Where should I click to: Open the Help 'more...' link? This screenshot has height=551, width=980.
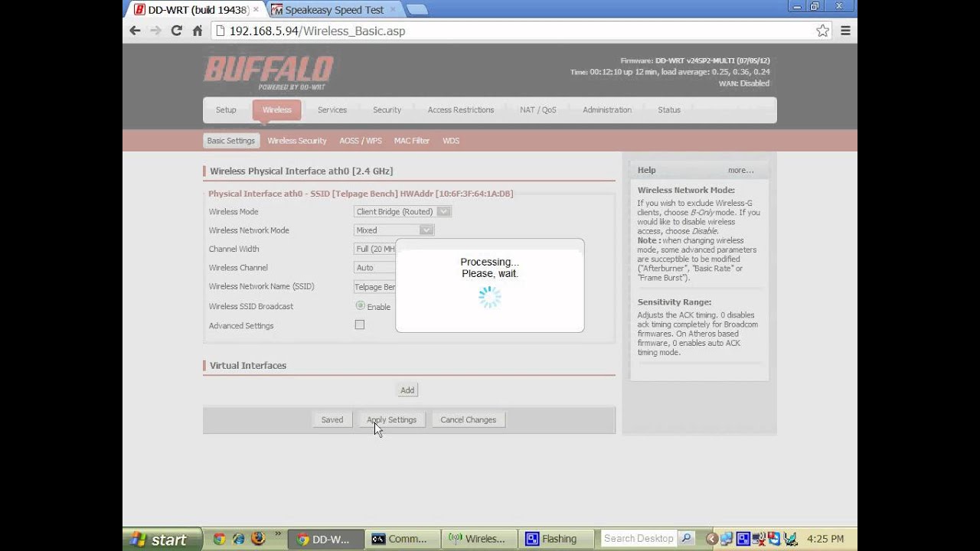pyautogui.click(x=740, y=170)
